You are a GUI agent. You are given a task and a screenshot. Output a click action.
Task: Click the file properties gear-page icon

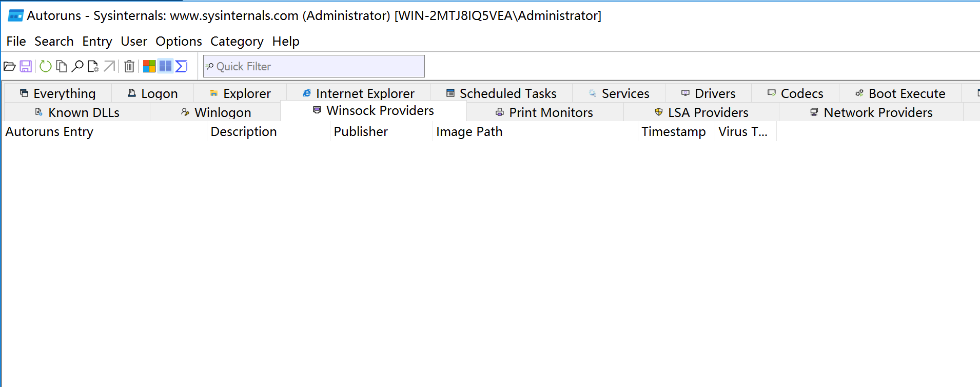click(93, 66)
